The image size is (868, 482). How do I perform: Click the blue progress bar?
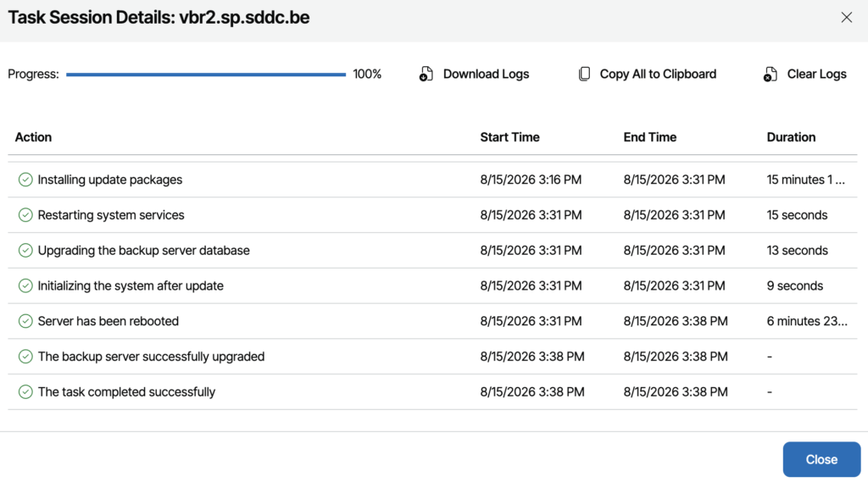click(x=206, y=75)
